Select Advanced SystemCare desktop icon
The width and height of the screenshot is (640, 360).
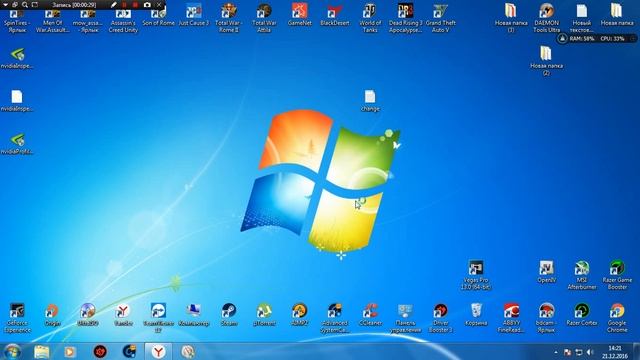point(335,318)
